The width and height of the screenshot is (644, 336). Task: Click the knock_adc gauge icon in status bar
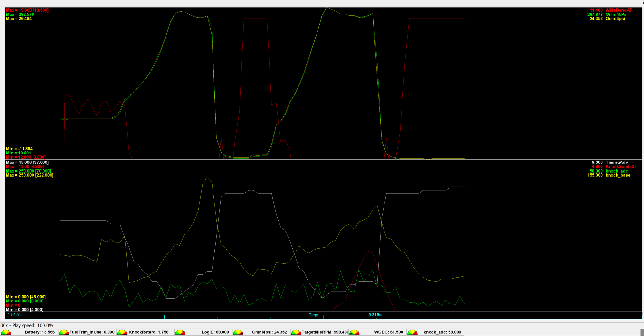[x=412, y=332]
